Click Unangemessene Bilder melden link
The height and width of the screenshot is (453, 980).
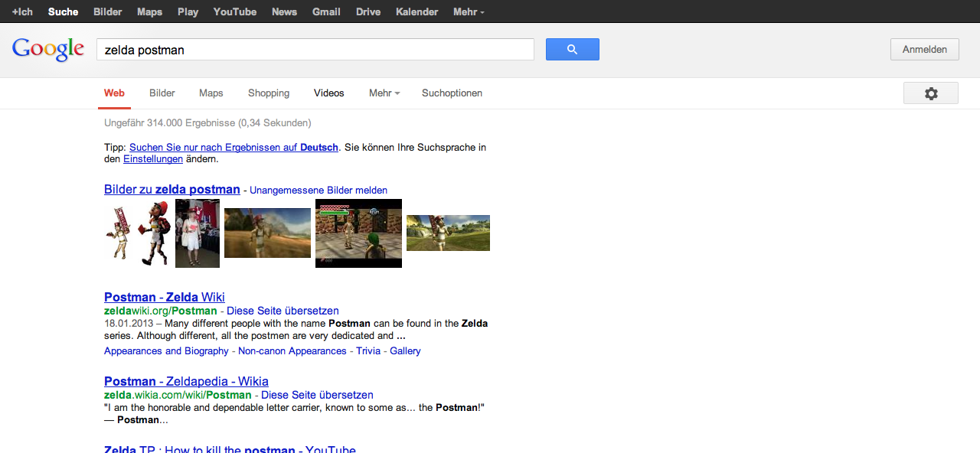pyautogui.click(x=318, y=190)
